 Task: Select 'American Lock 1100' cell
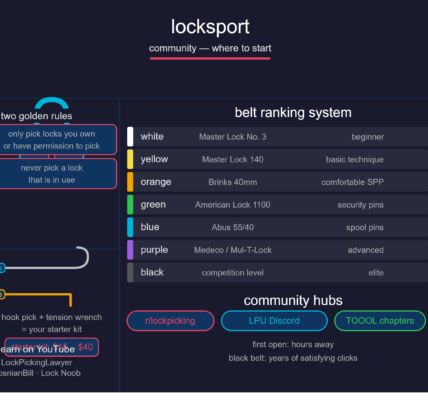(x=233, y=205)
